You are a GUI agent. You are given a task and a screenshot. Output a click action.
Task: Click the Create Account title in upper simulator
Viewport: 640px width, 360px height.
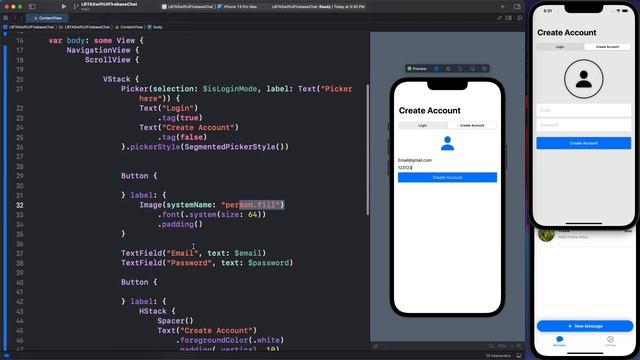tap(567, 32)
